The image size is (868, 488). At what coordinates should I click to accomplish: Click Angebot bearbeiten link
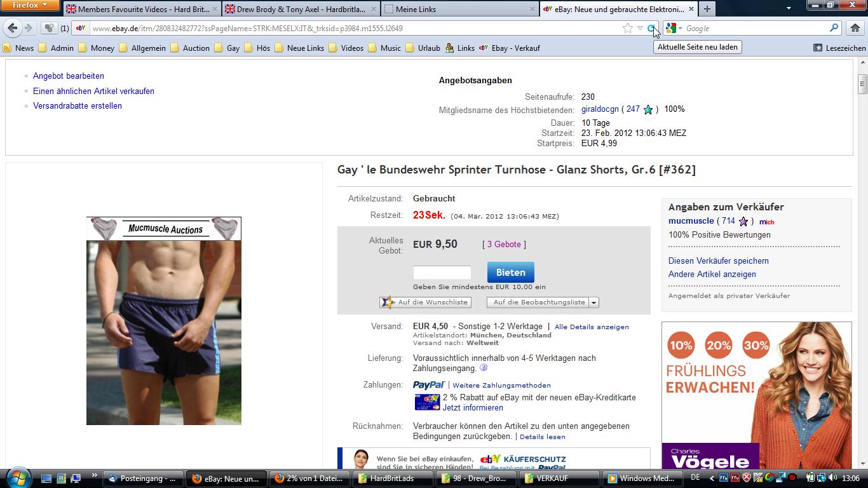tap(69, 76)
